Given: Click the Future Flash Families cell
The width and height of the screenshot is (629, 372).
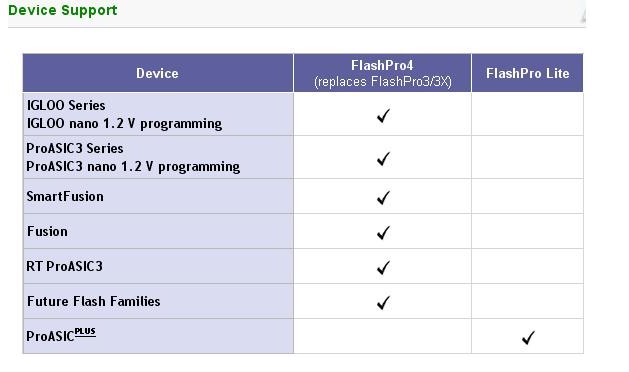Looking at the screenshot, I should [158, 301].
